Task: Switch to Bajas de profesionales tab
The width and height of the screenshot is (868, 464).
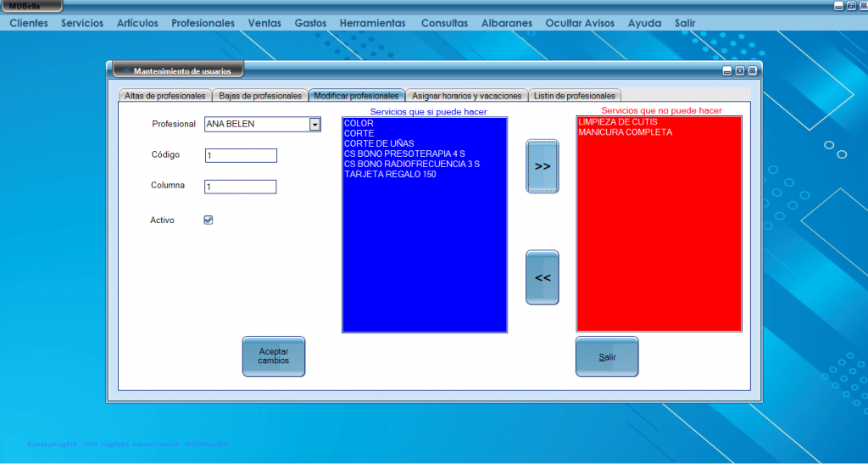Action: (x=260, y=95)
